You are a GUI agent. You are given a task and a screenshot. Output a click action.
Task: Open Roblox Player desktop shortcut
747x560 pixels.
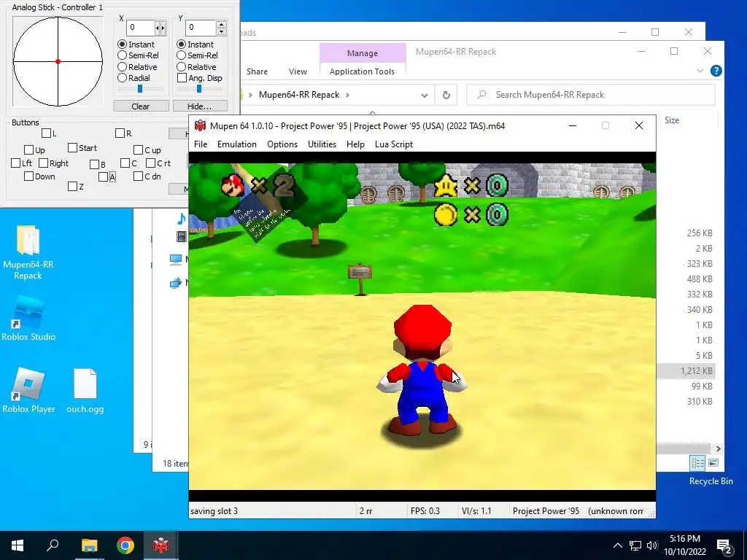(x=28, y=390)
